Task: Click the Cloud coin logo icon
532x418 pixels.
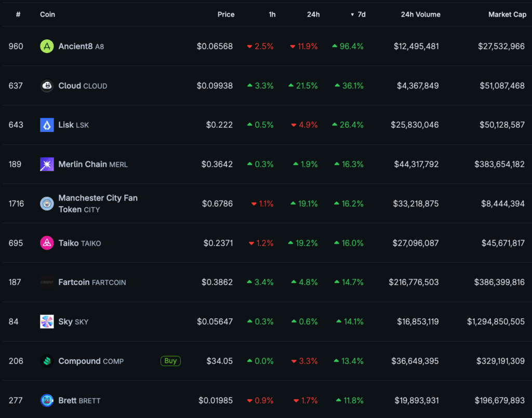Action: tap(47, 86)
